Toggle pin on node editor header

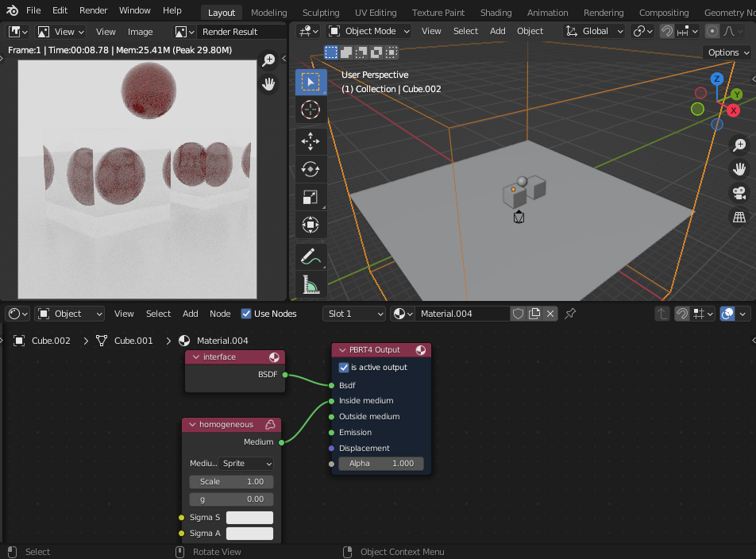[x=570, y=314]
